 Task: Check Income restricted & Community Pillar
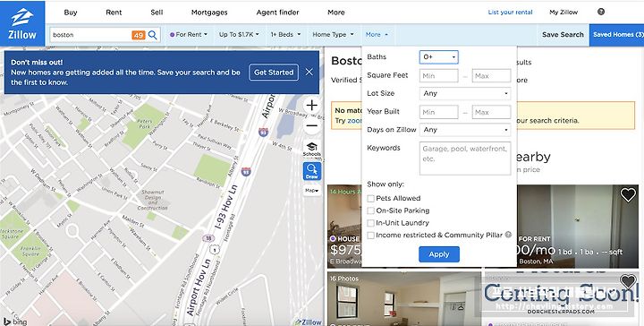pyautogui.click(x=370, y=236)
